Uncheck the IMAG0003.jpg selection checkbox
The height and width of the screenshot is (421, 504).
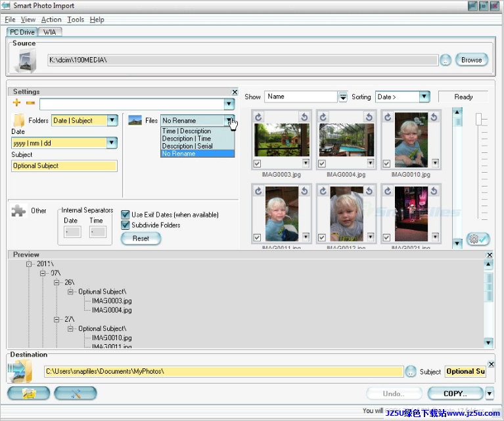point(257,164)
